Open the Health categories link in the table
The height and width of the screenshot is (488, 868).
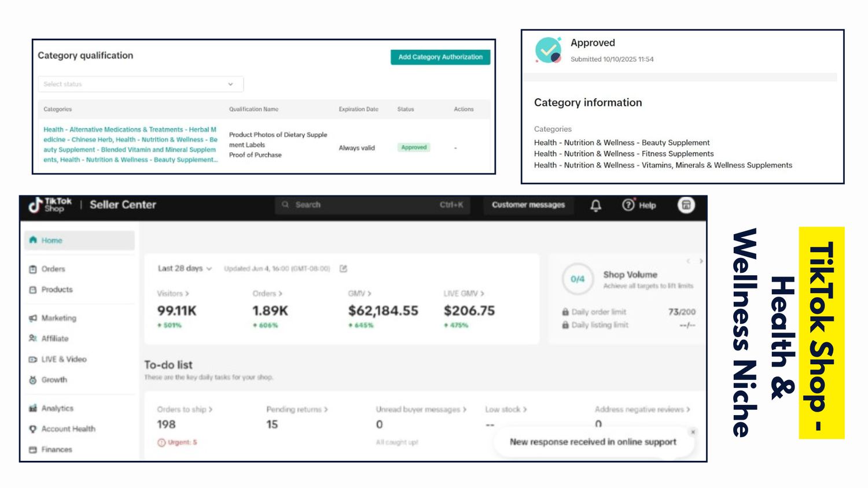pyautogui.click(x=130, y=145)
